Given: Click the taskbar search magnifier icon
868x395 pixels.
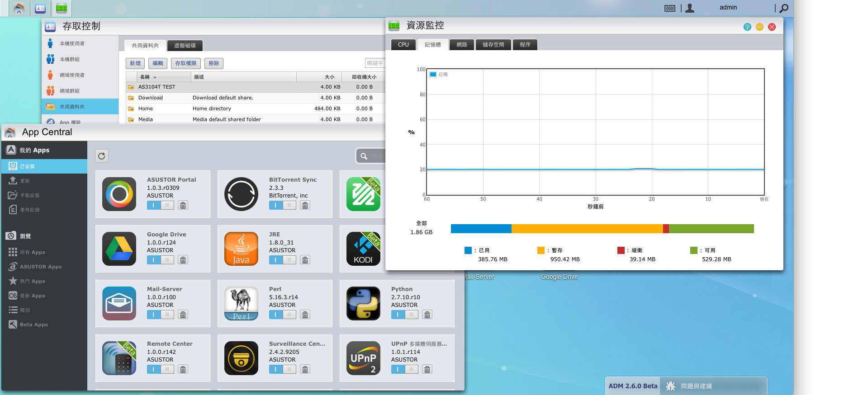Looking at the screenshot, I should pos(784,8).
